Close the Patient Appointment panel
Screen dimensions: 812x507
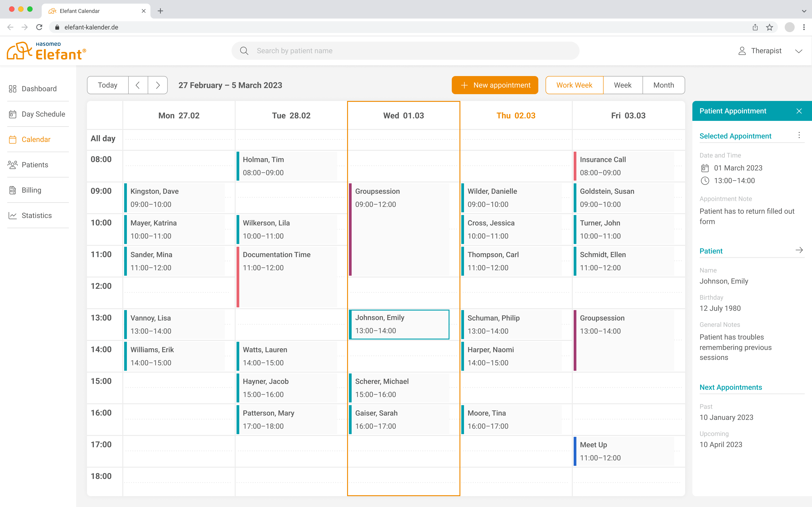click(x=799, y=111)
